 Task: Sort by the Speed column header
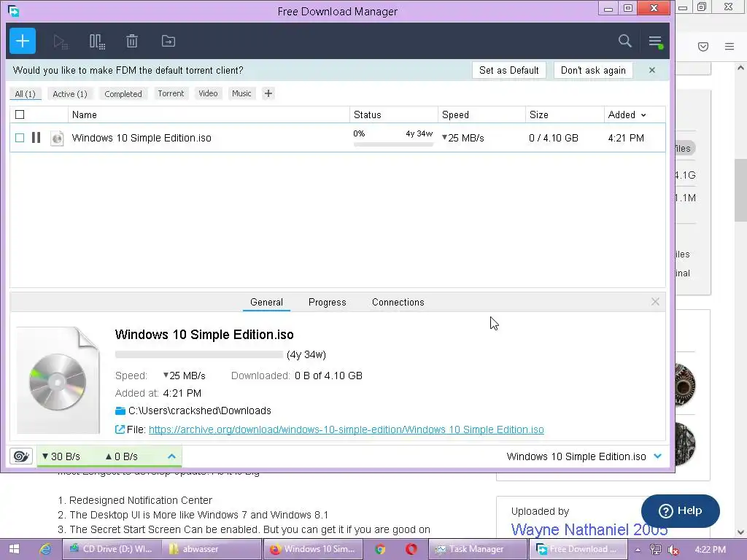pyautogui.click(x=481, y=114)
